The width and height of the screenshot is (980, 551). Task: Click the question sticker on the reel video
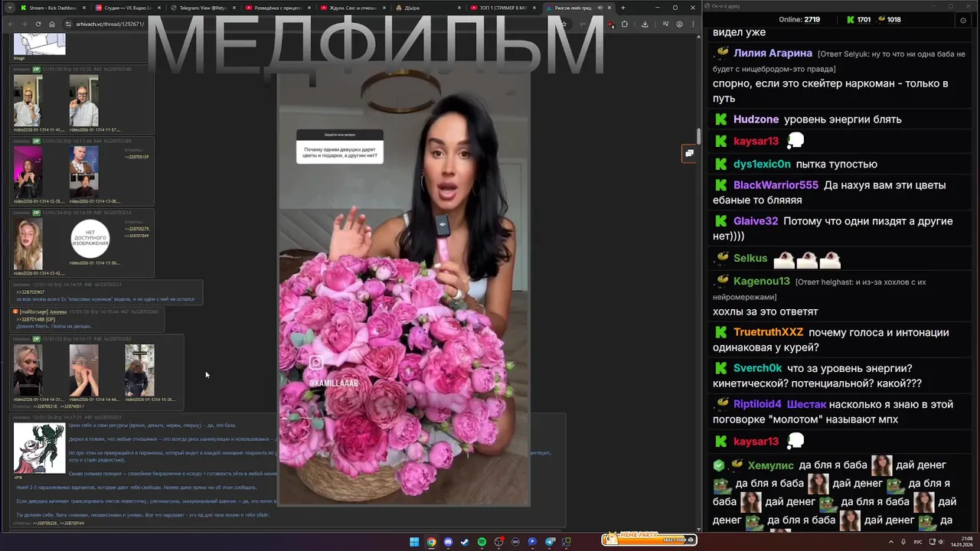(x=339, y=146)
